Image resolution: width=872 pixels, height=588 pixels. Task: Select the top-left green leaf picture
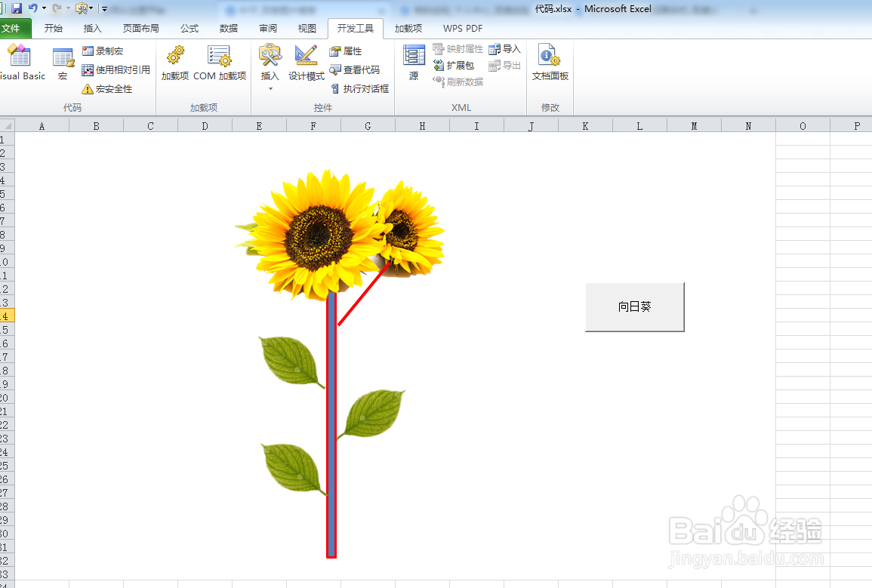291,362
